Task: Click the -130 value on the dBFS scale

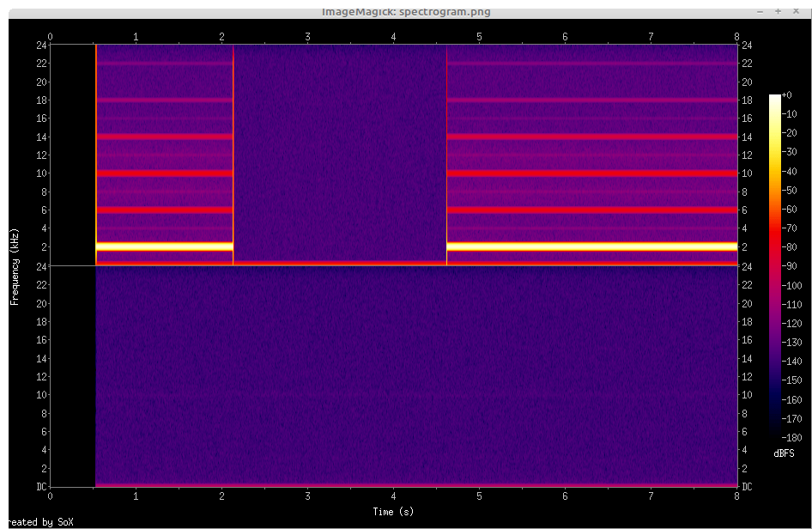Action: click(x=791, y=343)
